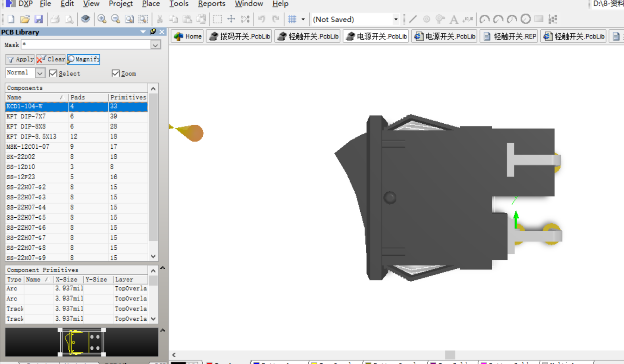Switch to the Home tab

pyautogui.click(x=188, y=36)
